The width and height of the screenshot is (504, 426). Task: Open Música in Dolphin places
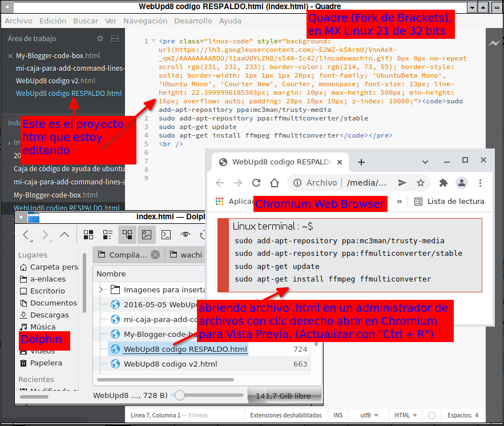(38, 327)
